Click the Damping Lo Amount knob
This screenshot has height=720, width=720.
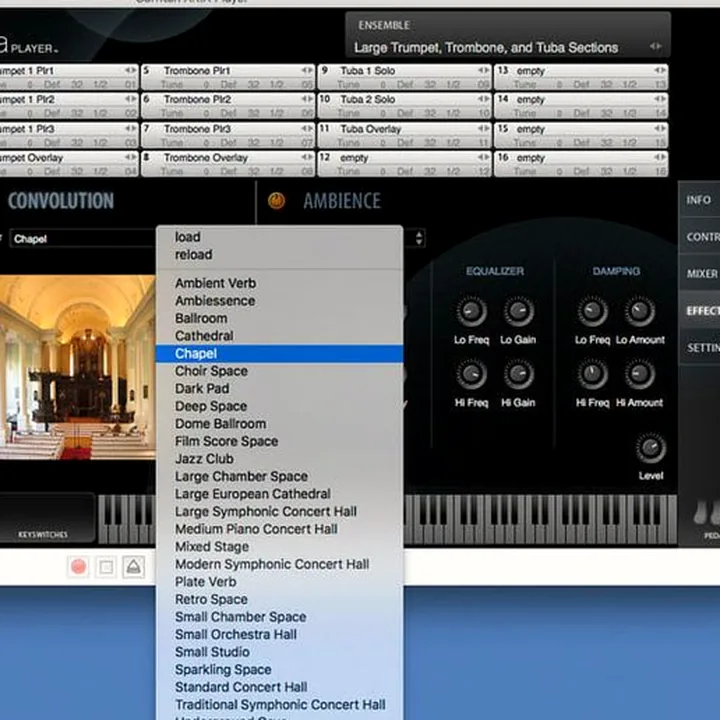tap(640, 311)
